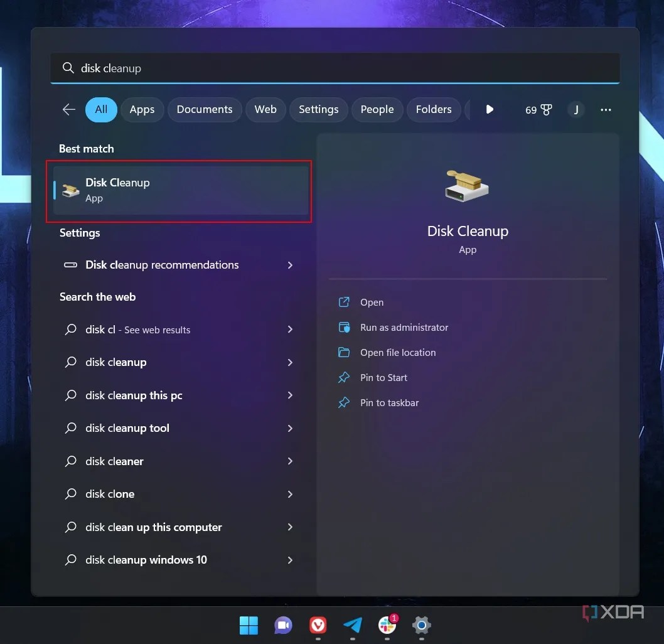This screenshot has width=664, height=644.
Task: Open search options via ellipsis menu
Action: (605, 109)
